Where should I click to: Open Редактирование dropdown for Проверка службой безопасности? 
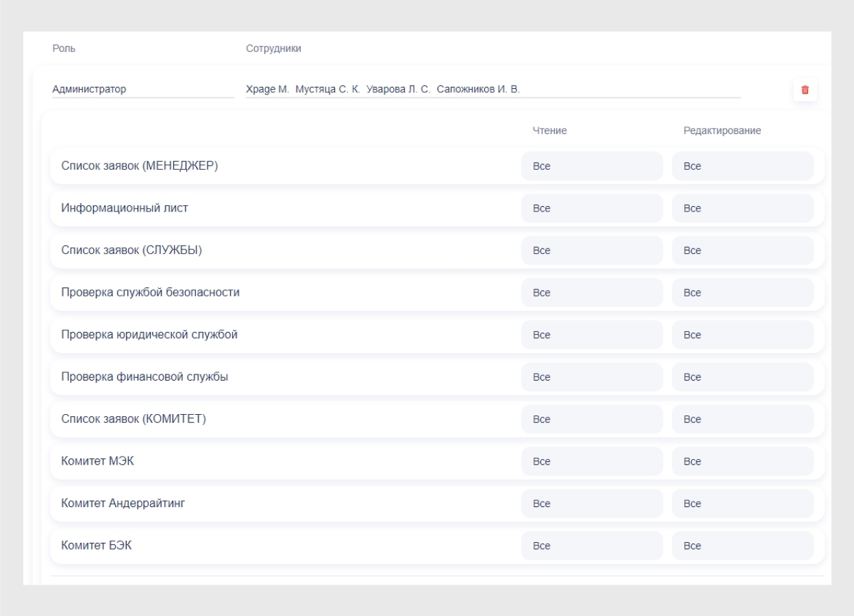pos(742,293)
